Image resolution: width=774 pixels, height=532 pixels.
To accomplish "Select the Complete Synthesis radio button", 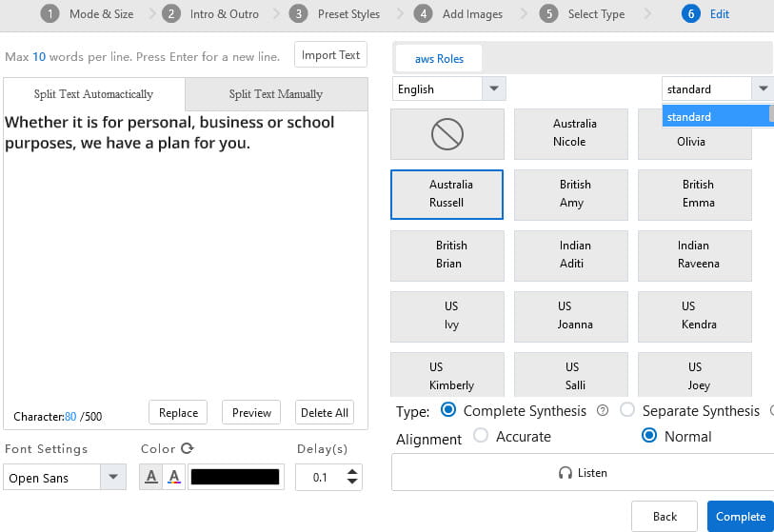I will click(447, 411).
